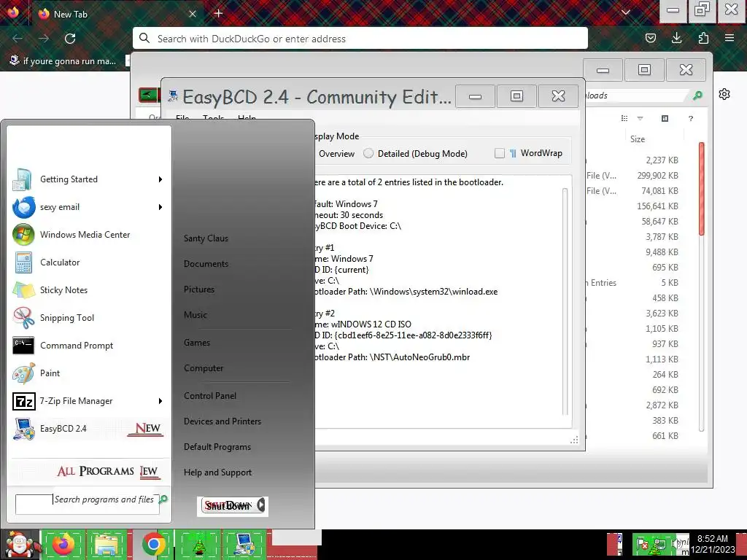Open Explorer help question mark
Screen dimensions: 747x560
tap(690, 119)
